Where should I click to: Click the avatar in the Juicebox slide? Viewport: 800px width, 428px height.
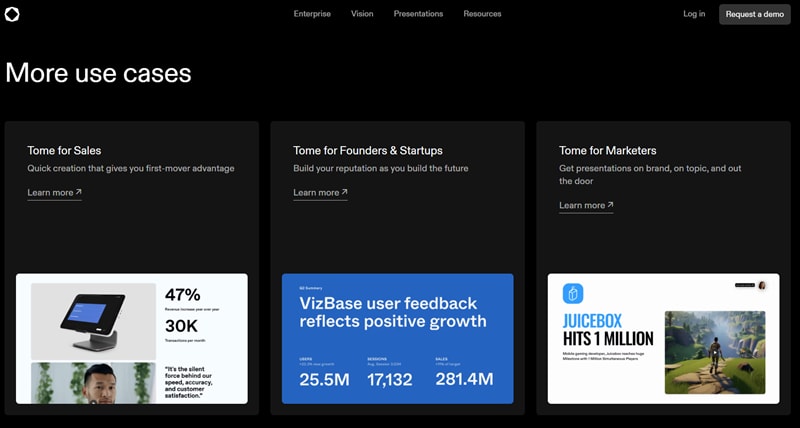tap(762, 285)
